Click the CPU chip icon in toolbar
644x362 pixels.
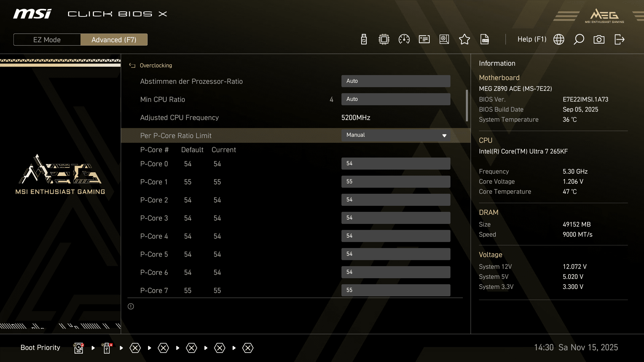tap(384, 40)
